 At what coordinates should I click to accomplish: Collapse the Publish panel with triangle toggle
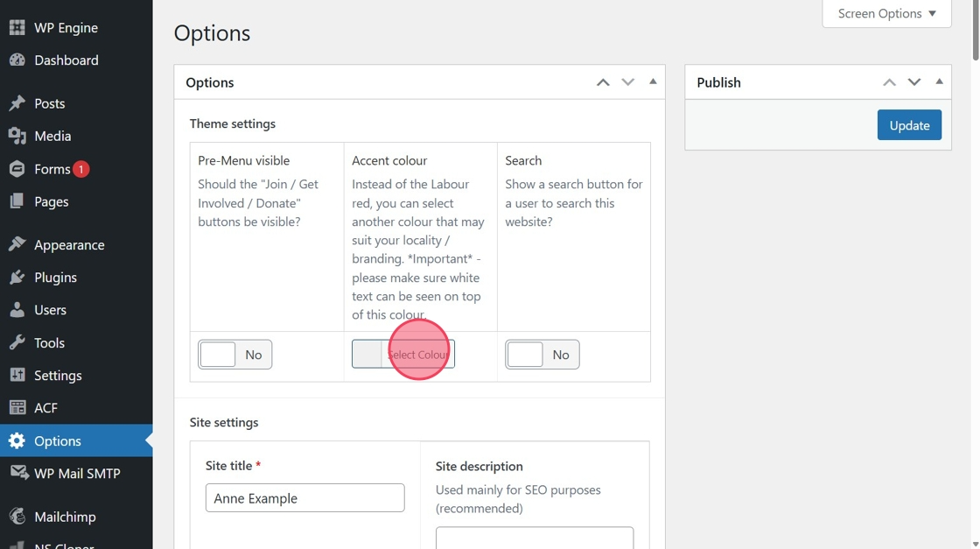pyautogui.click(x=939, y=81)
